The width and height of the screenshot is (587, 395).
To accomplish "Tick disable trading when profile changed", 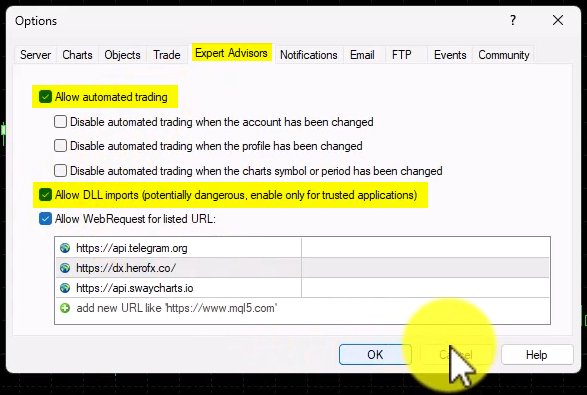I will (x=60, y=146).
